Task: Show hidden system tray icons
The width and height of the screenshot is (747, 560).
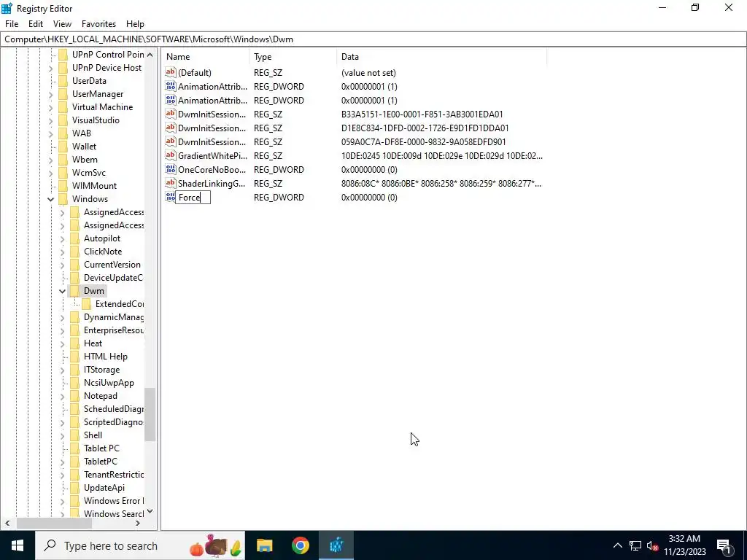Action: [x=617, y=545]
